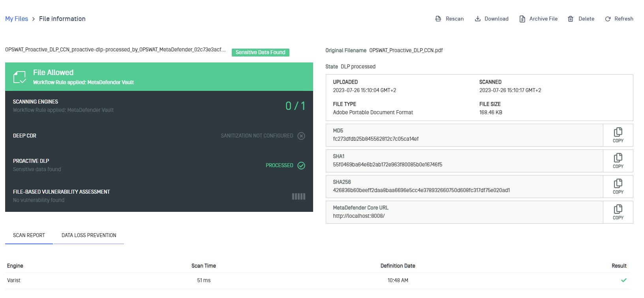Click the Refresh circular arrow icon
Image resolution: width=644 pixels, height=298 pixels.
coord(608,19)
